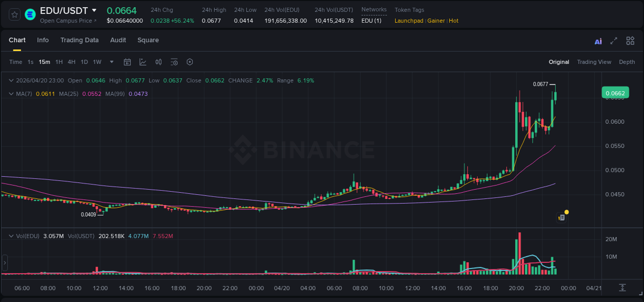Open the Audit tab
644x302 pixels.
[118, 40]
